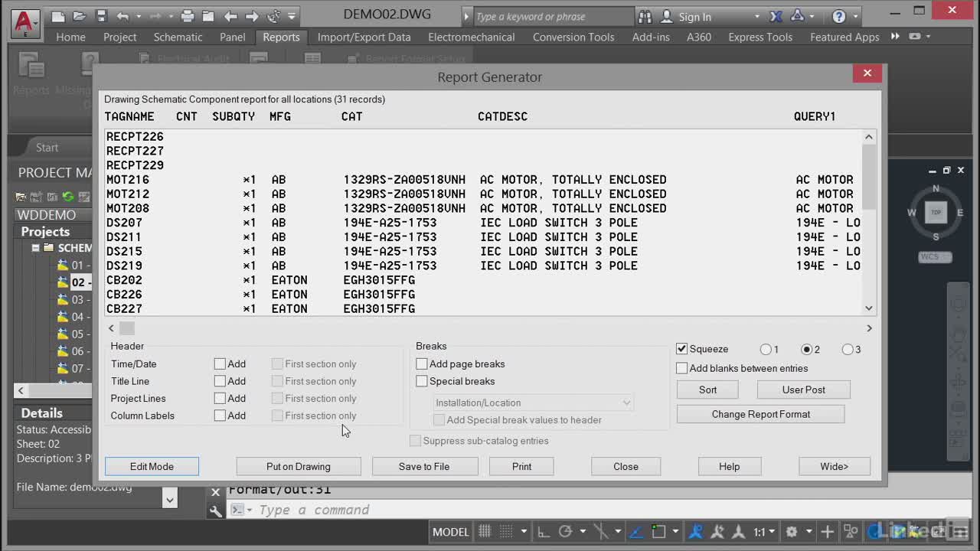Open the Installation/Location dropdown

pos(534,403)
